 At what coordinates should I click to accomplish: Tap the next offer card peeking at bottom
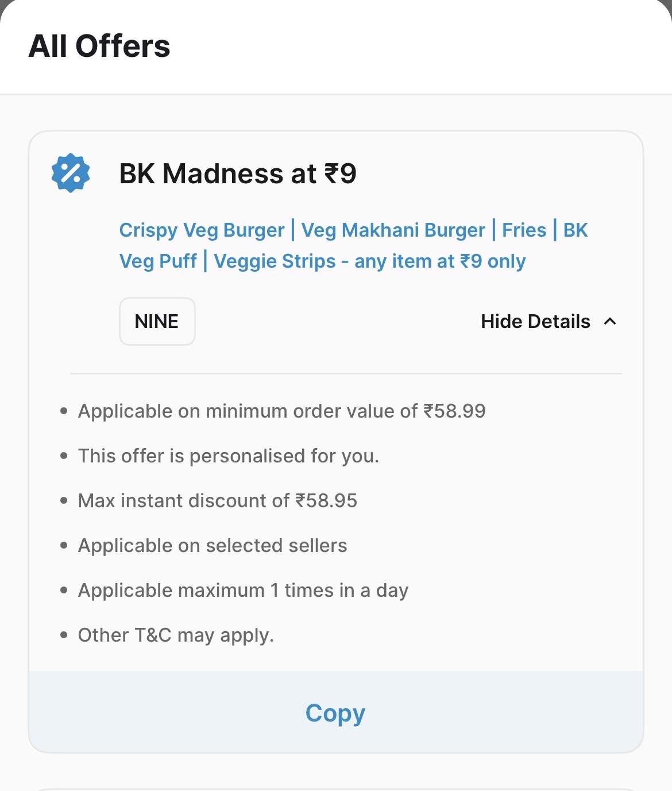[335, 789]
